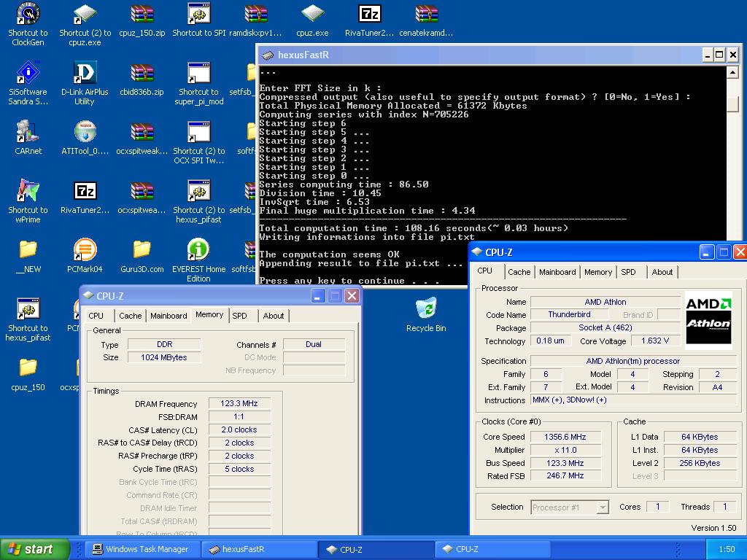Viewport: 747px width, 560px height.
Task: Expand the Processor #1 selection dropdown
Action: point(603,507)
